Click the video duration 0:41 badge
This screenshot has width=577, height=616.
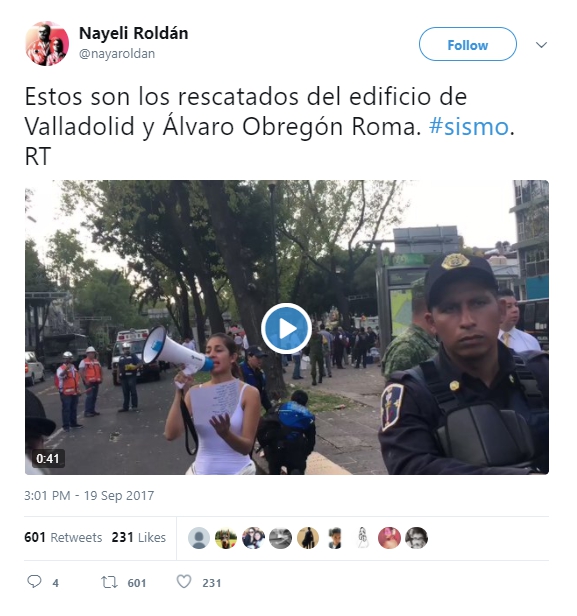click(x=48, y=458)
